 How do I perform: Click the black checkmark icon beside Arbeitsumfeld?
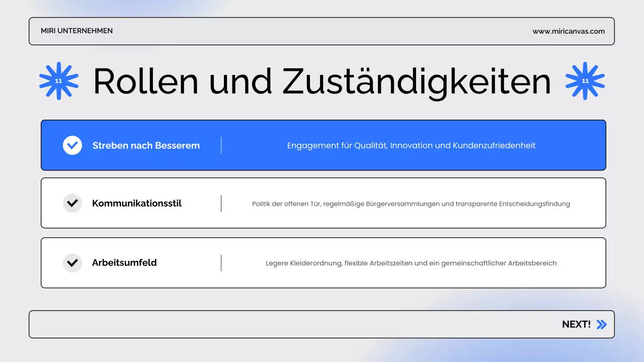click(72, 262)
